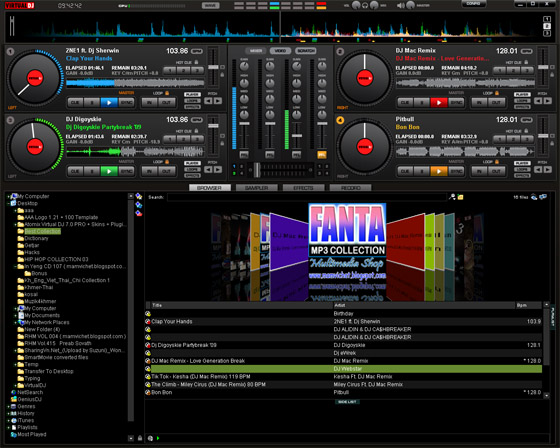
Task: Click the BPM tap button on deck 2
Action: tap(527, 51)
